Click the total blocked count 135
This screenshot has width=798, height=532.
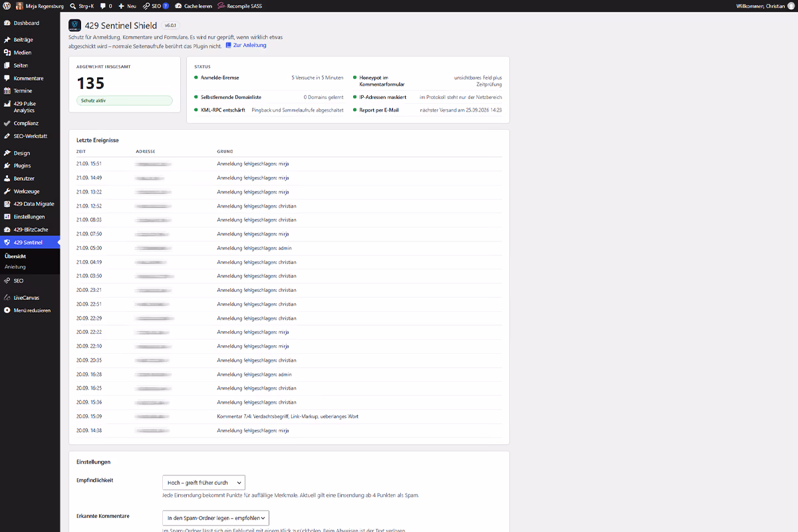pos(90,82)
